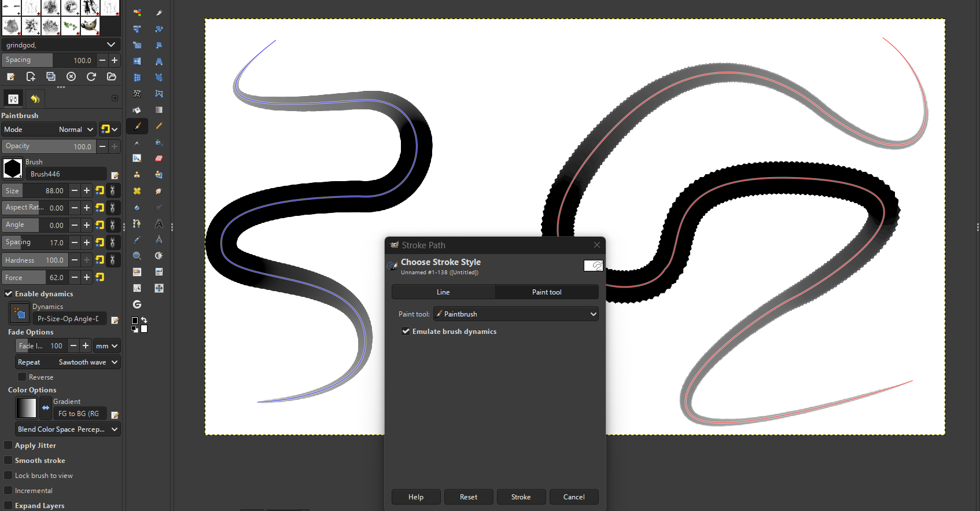980x511 pixels.
Task: Open the Tool Options tab
Action: tap(13, 99)
